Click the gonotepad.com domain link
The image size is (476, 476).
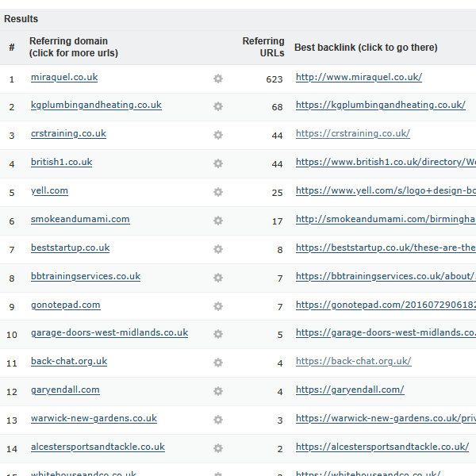tap(66, 305)
